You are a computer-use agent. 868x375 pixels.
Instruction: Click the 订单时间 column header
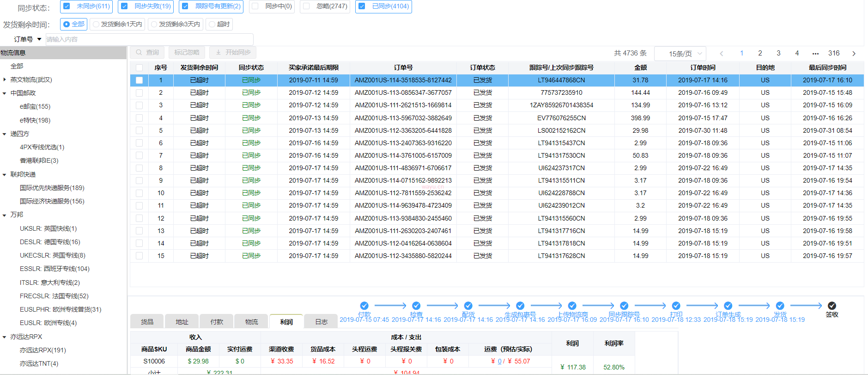[x=703, y=68]
